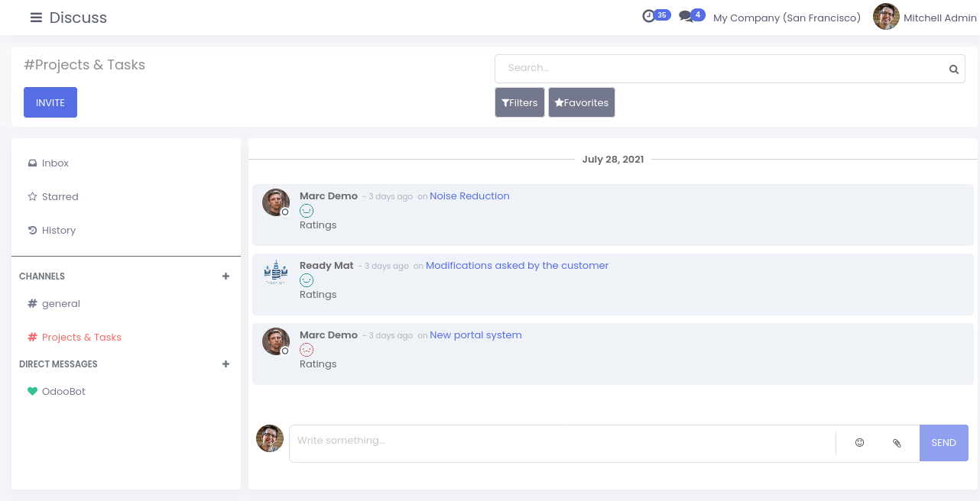Open the conversations chat bubble icon
This screenshot has width=980, height=501.
(686, 16)
